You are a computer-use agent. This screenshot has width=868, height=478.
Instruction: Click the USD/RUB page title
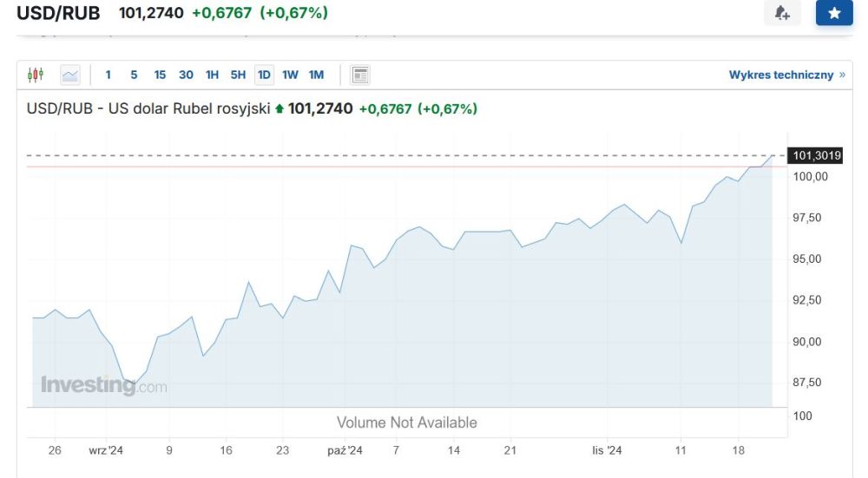(58, 13)
